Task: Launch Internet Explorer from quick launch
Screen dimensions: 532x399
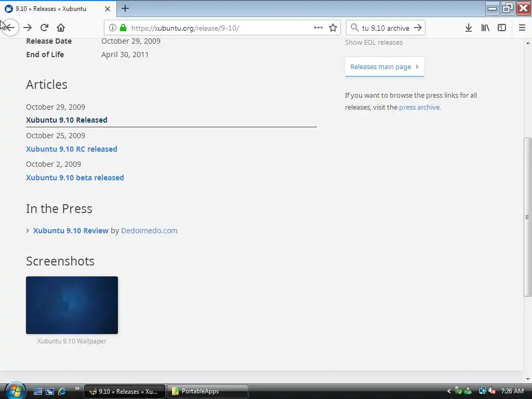Action: tap(62, 391)
